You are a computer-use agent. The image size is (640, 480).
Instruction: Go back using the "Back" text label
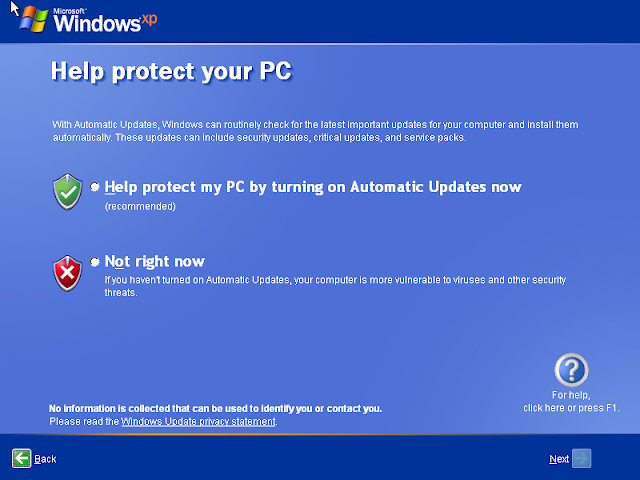point(45,459)
